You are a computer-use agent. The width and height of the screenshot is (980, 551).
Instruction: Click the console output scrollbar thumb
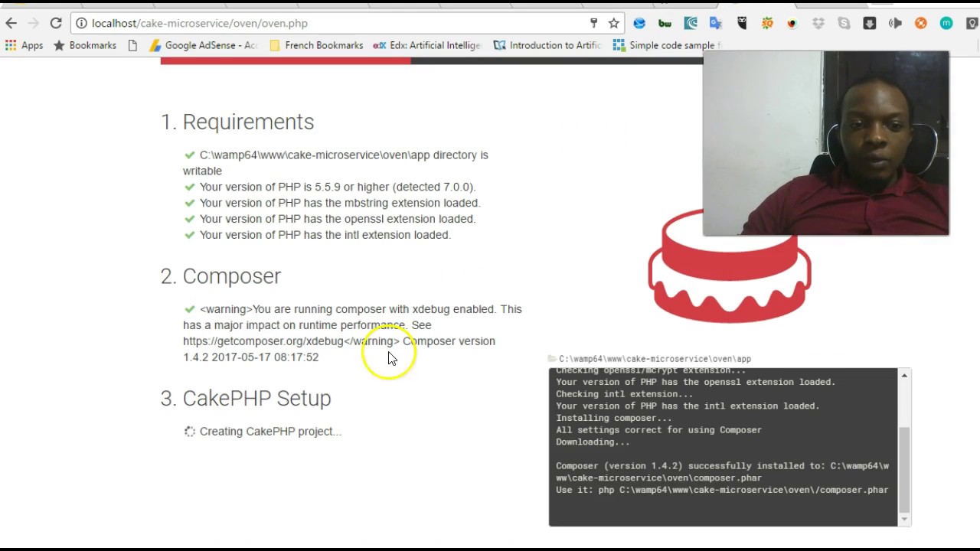904,469
